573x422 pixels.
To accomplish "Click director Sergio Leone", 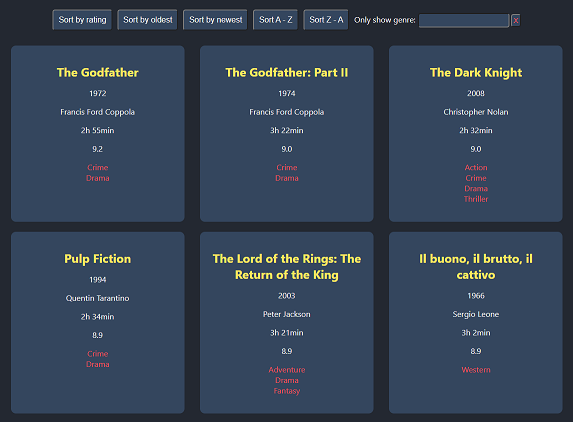I will pyautogui.click(x=476, y=314).
